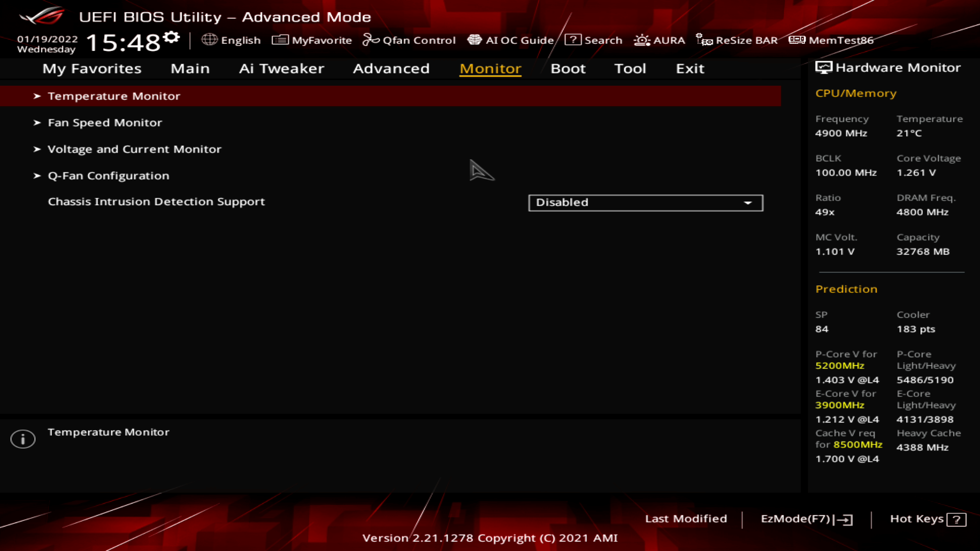Expand Voltage and Current Monitor

(135, 148)
